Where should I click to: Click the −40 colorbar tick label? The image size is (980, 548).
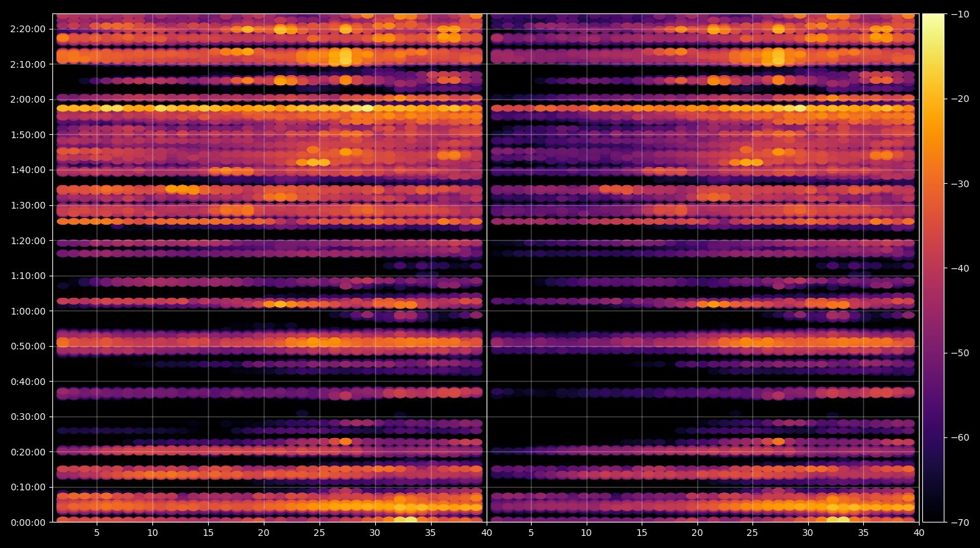pyautogui.click(x=961, y=268)
